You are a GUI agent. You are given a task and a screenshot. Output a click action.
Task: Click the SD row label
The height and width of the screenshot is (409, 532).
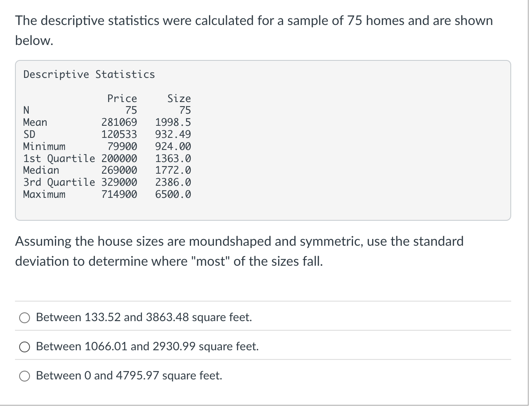pyautogui.click(x=29, y=134)
